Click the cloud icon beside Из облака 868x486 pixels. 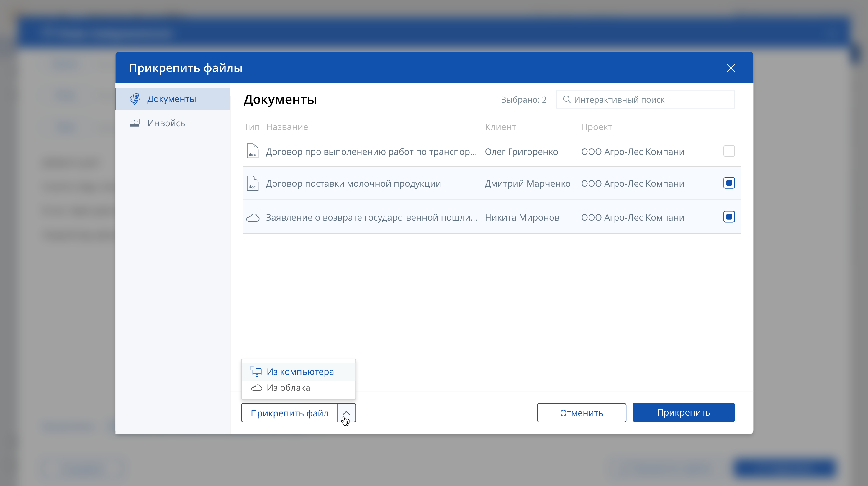[256, 388]
